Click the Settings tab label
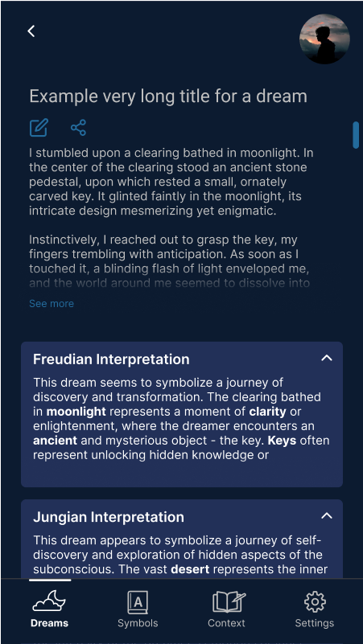 (x=315, y=623)
